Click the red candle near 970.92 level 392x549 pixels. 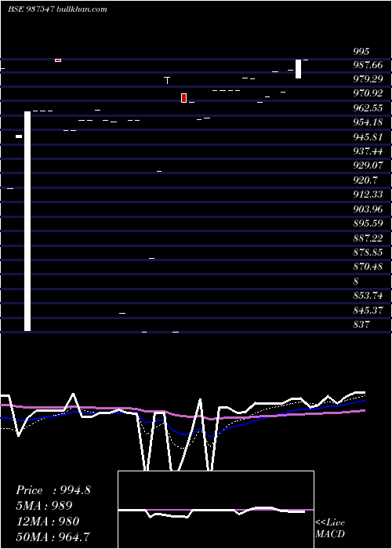pos(183,98)
